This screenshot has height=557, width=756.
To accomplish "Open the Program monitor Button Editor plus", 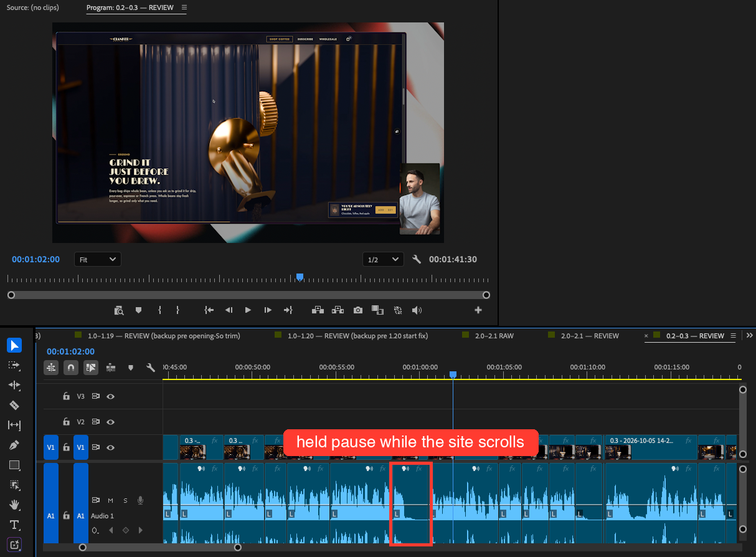I will [x=478, y=310].
